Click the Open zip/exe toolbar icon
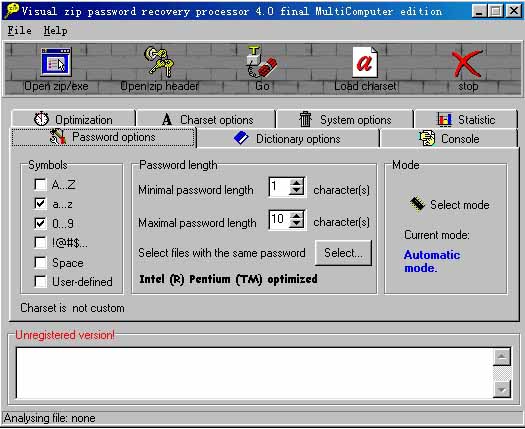Image resolution: width=525 pixels, height=429 pixels. click(x=56, y=62)
